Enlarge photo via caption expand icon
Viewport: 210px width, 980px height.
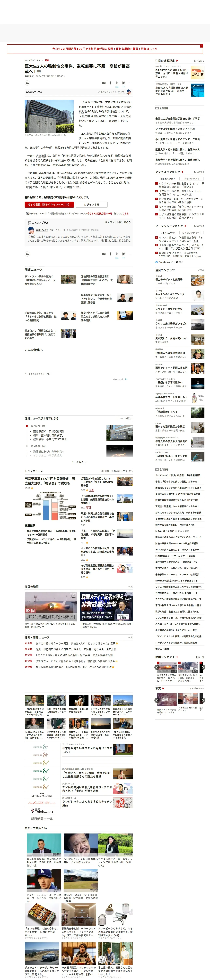pyautogui.click(x=65, y=135)
